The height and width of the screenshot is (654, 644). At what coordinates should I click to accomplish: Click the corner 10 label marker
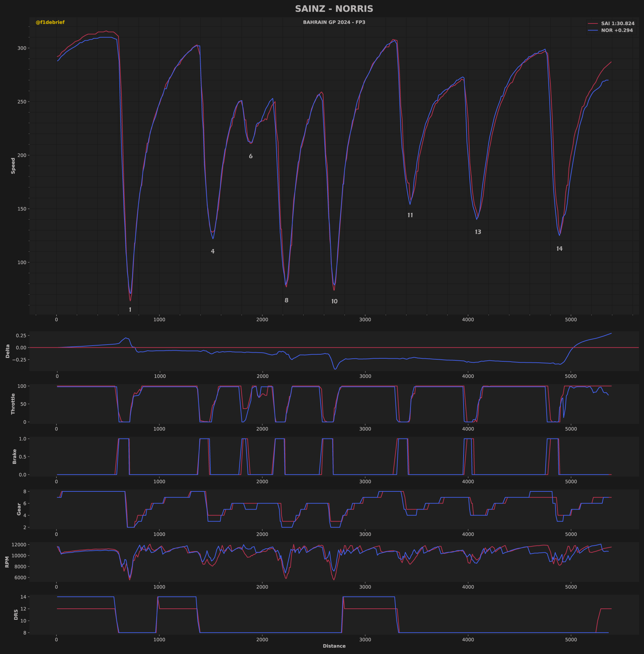click(334, 301)
